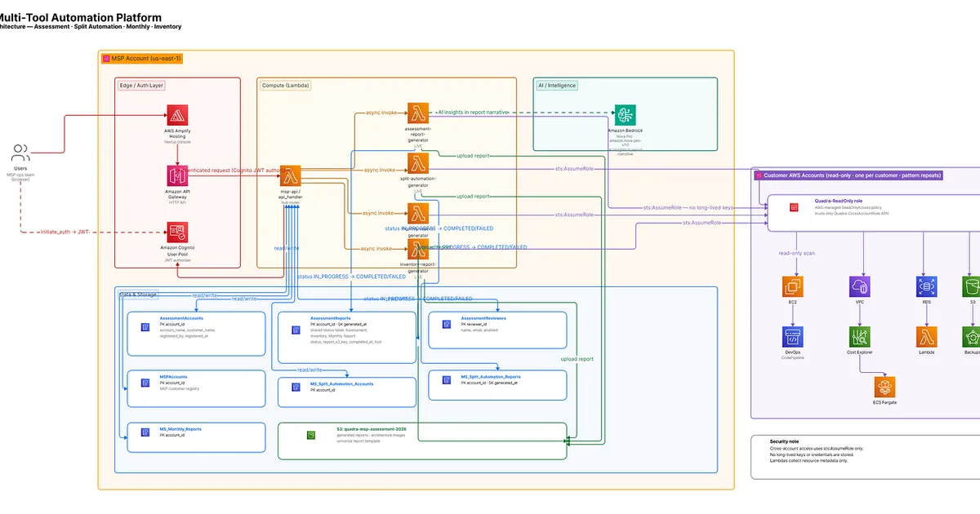The width and height of the screenshot is (980, 514).
Task: Select the inventory-report-generator Lambda icon
Action: [419, 249]
